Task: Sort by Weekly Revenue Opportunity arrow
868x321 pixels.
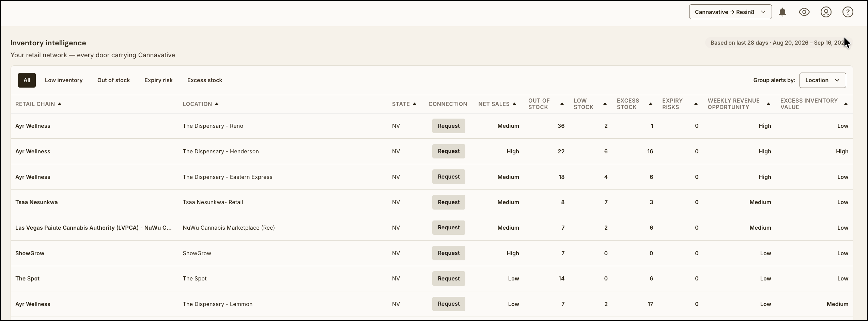Action: (x=769, y=104)
